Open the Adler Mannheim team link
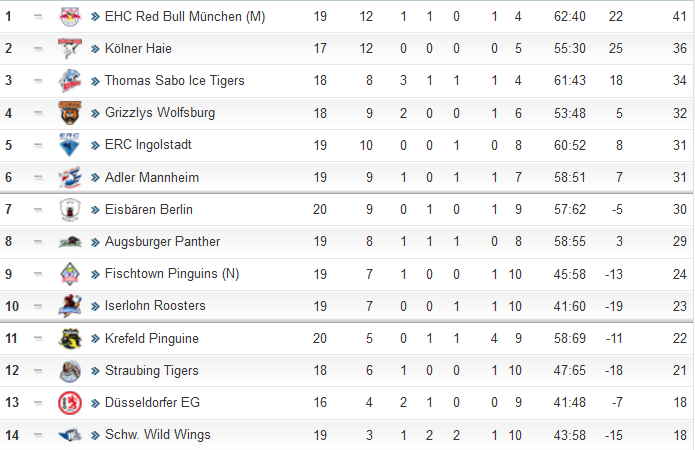695x450 pixels. 152,177
